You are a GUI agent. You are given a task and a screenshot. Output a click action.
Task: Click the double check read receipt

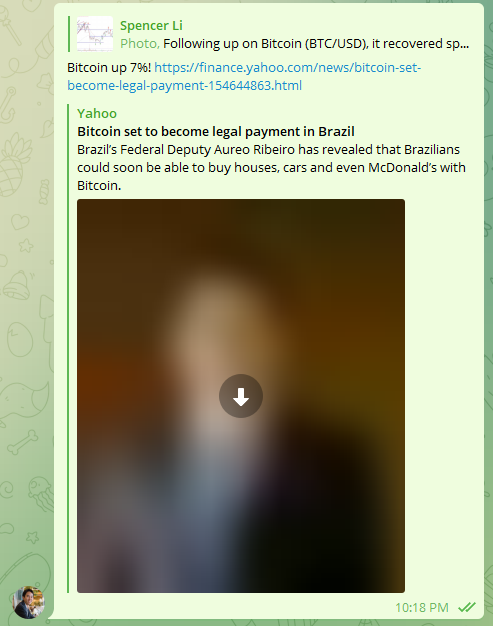[467, 607]
